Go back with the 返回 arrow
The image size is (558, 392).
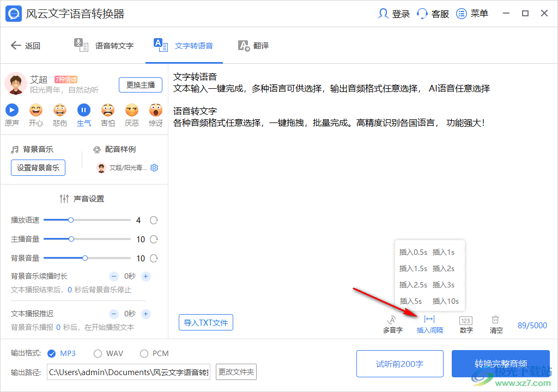[16, 46]
